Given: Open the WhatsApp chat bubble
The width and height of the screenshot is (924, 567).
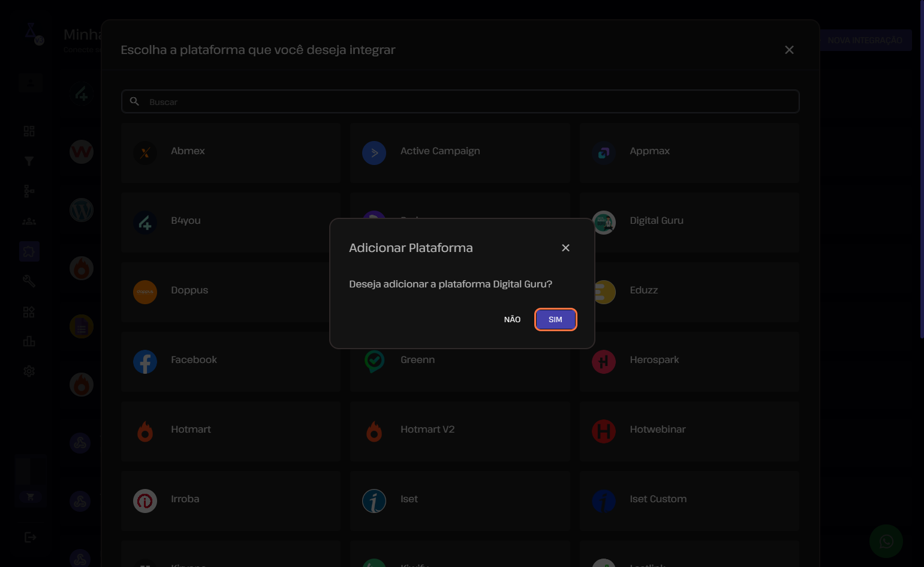Looking at the screenshot, I should click(x=886, y=542).
